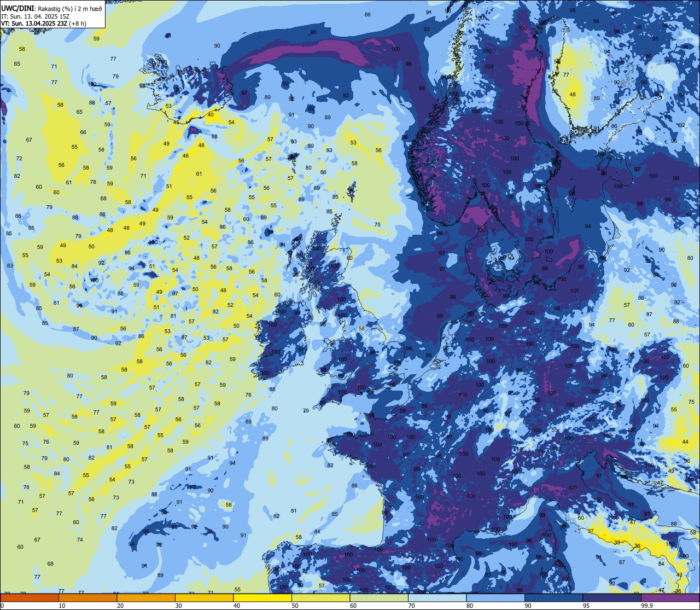Click the 10–20% orange legend swatch

[87, 597]
